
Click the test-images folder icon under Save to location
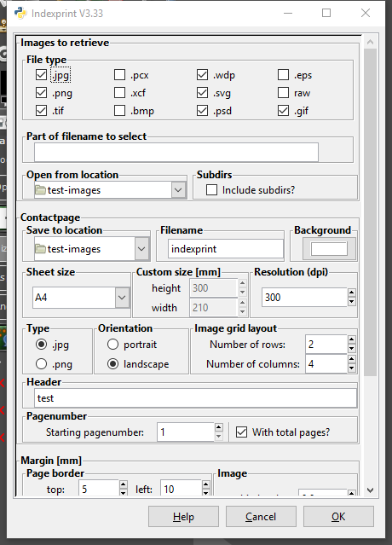coord(40,249)
